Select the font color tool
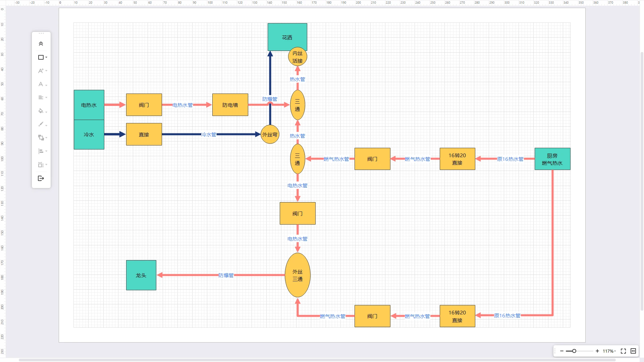 tap(41, 84)
